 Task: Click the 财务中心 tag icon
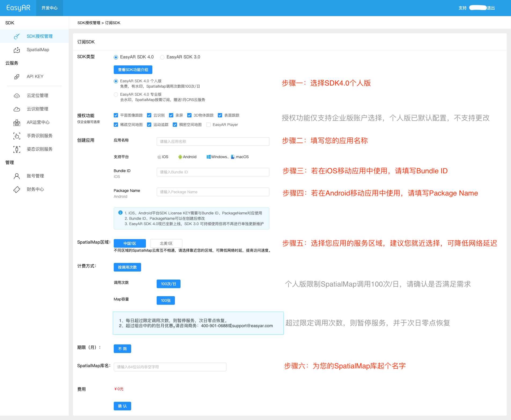(x=17, y=189)
